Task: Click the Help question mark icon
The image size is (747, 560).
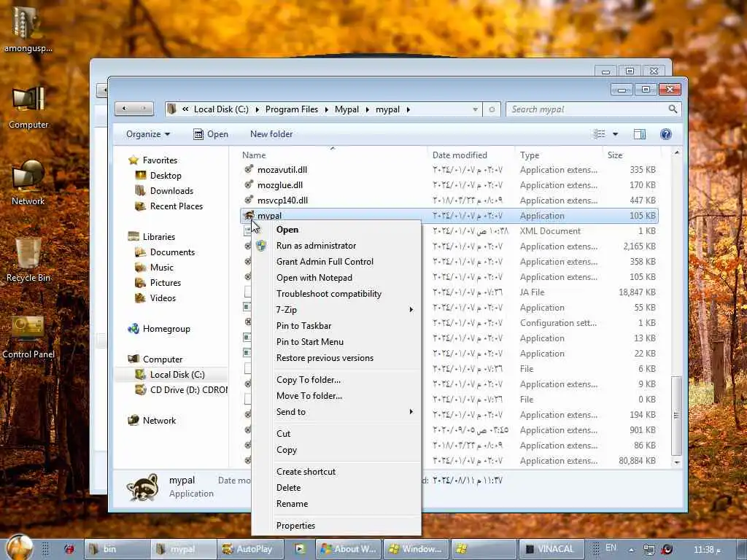Action: coord(665,134)
